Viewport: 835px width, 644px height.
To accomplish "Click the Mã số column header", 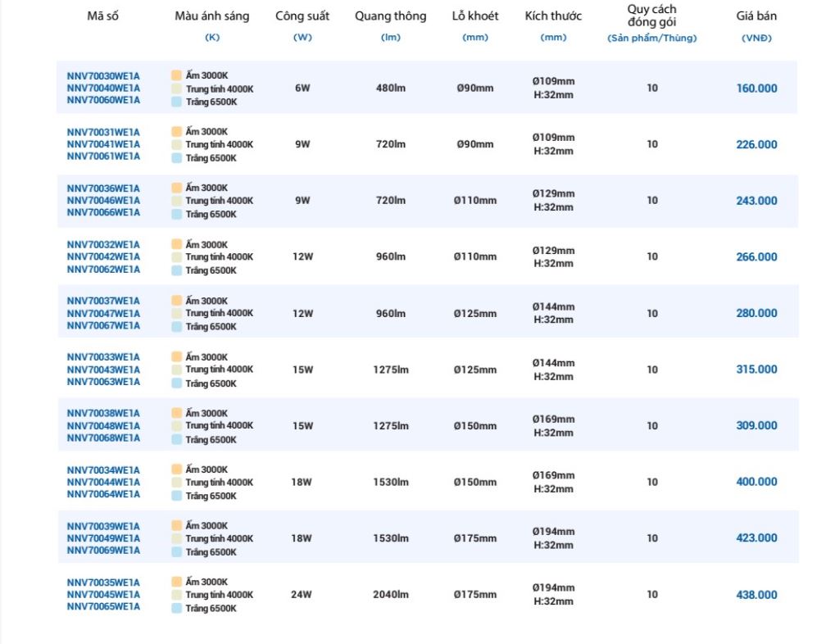I will [x=102, y=16].
